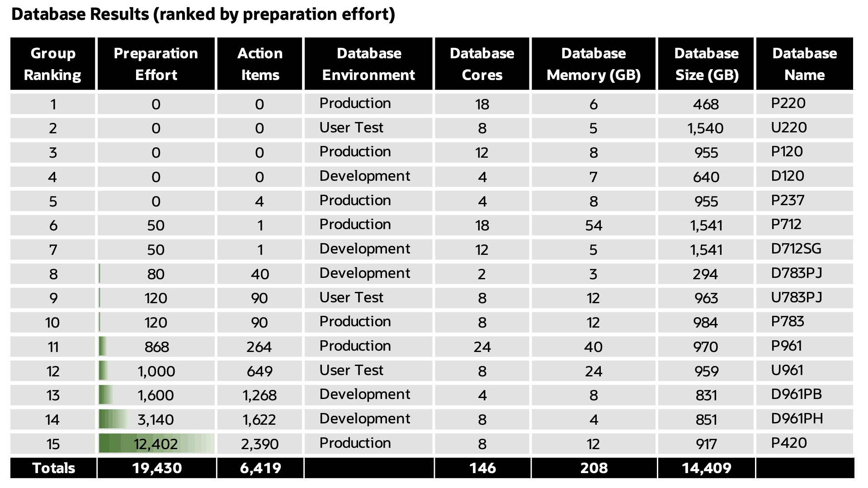Screen dimensions: 868x488
Task: Click the Totals row label
Action: tap(53, 468)
